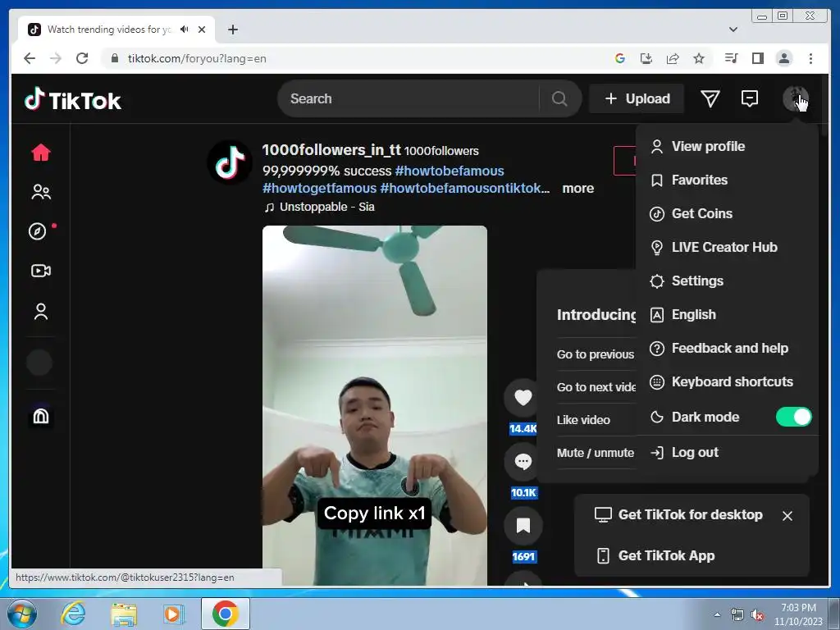Expand Chrome tab search chevron
The width and height of the screenshot is (840, 630).
[733, 30]
